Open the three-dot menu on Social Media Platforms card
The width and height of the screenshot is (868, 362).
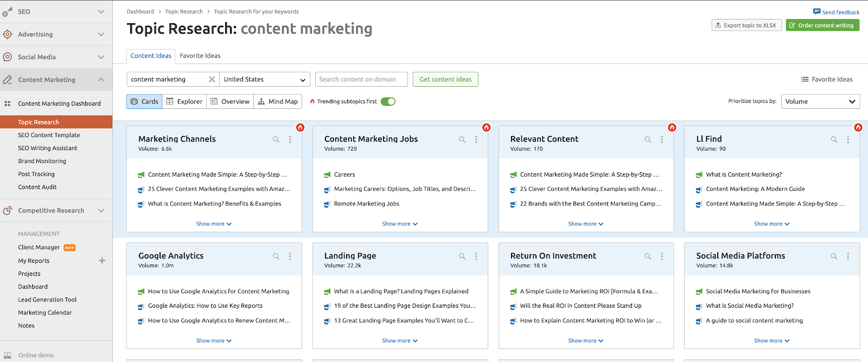click(848, 256)
